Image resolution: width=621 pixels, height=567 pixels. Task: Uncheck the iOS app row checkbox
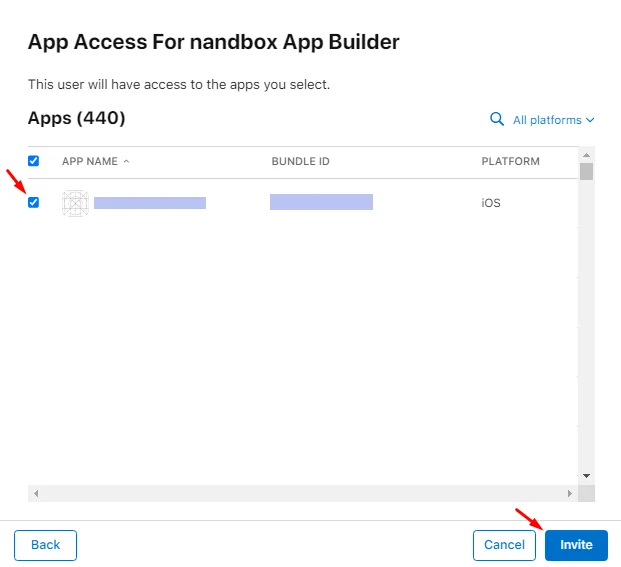33,202
